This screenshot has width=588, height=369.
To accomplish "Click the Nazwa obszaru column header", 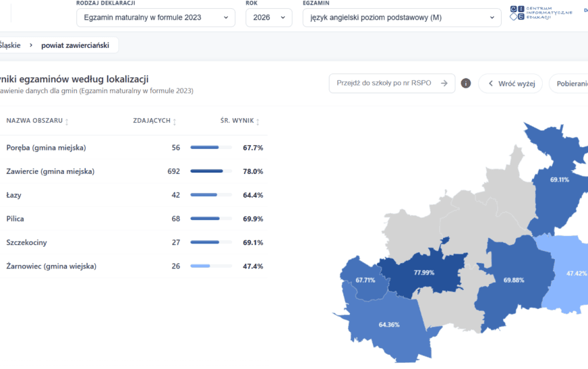I will click(x=34, y=121).
